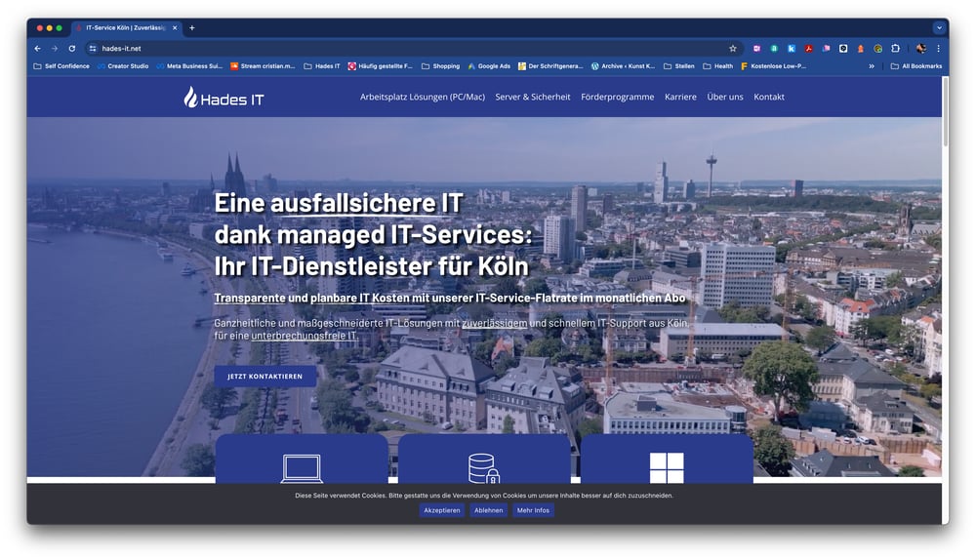Viewport: 976px width, 560px height.
Task: Open the Creator Studio bookmark
Action: 123,66
